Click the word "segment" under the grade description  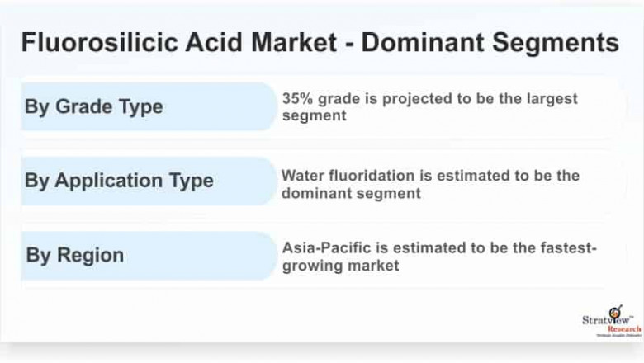(314, 116)
